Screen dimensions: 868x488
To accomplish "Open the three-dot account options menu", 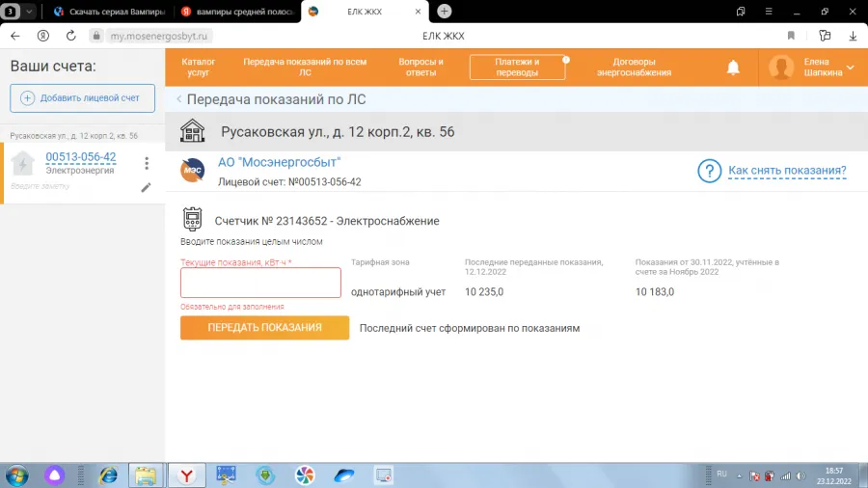I will [147, 163].
